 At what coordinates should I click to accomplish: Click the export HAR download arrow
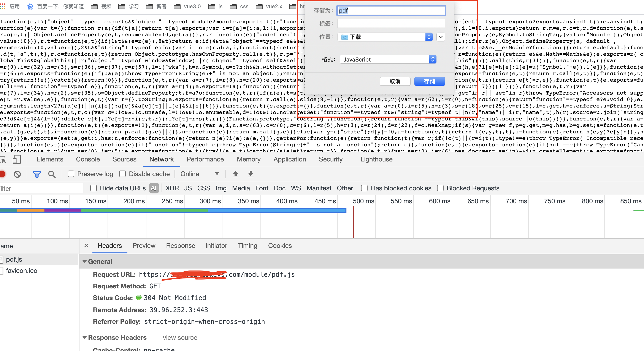[251, 174]
